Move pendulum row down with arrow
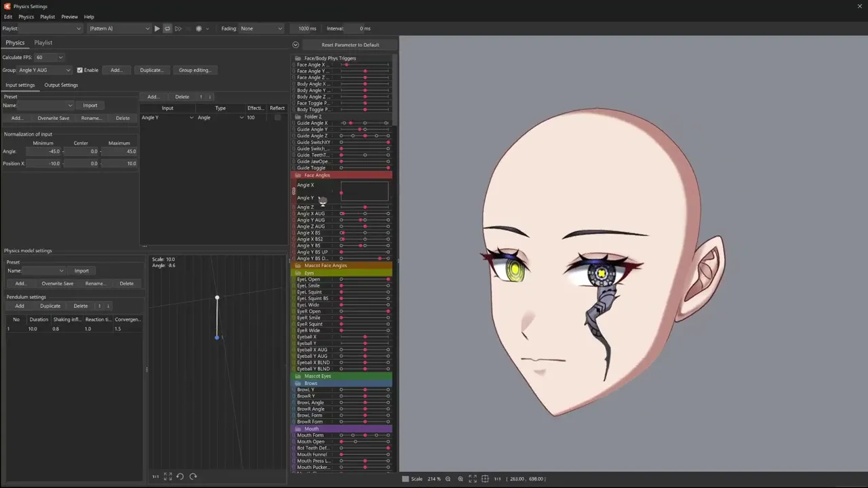The image size is (868, 488). [x=108, y=306]
